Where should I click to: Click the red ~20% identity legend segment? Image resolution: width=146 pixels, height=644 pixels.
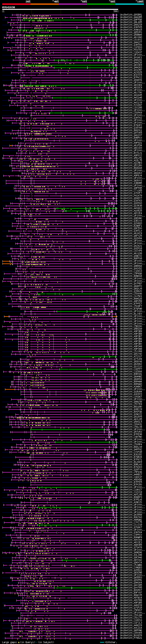16,4
